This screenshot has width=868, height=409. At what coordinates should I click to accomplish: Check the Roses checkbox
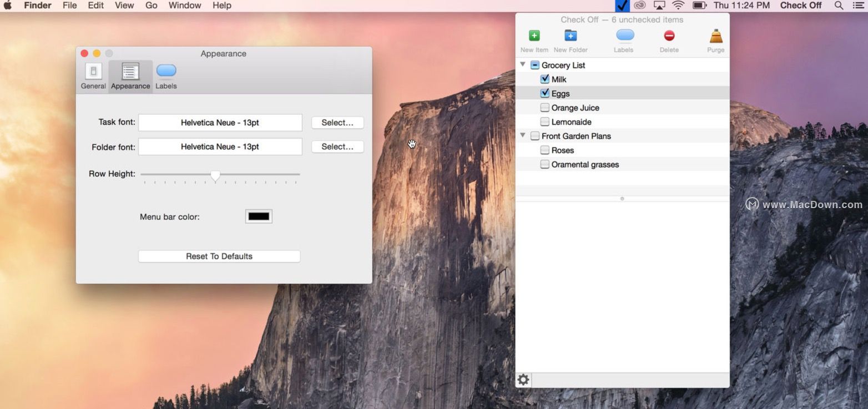click(545, 150)
